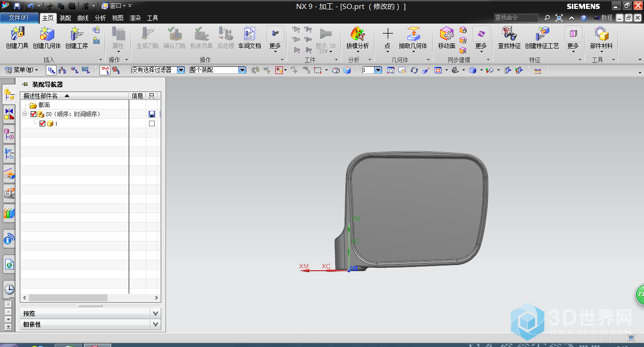Switch to the Render (渲染) tab
The image size is (644, 347).
(135, 18)
